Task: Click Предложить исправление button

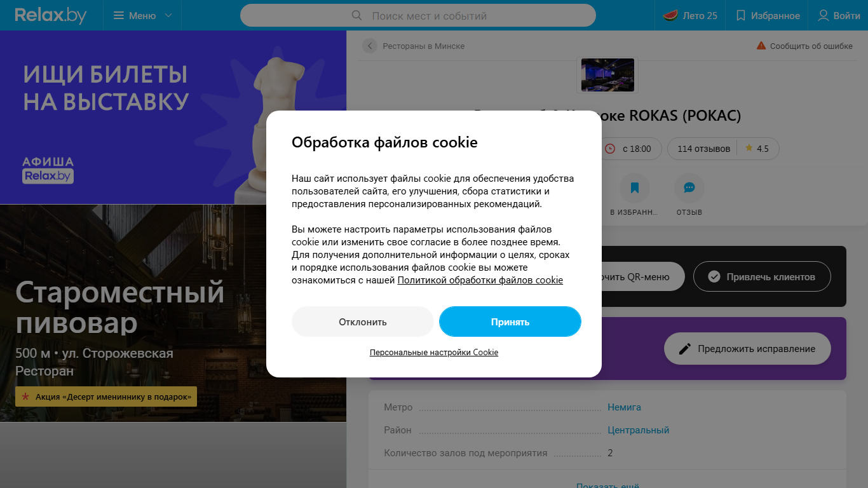Action: click(747, 348)
